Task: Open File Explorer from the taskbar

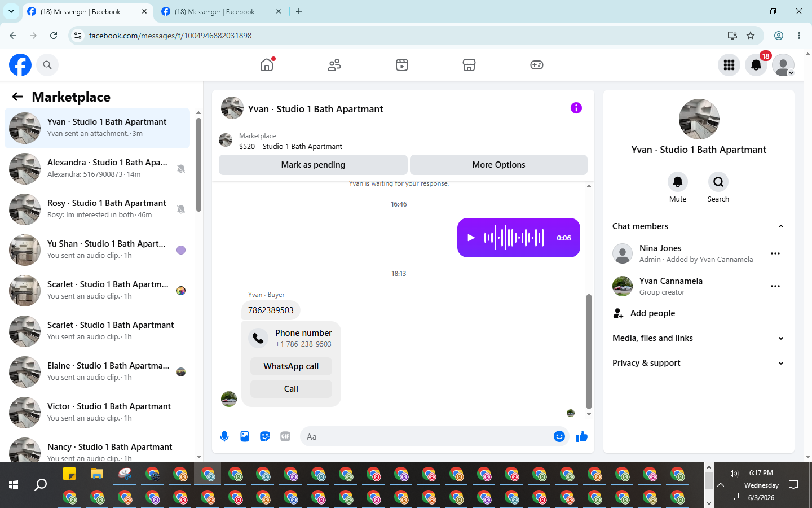Action: (x=97, y=474)
